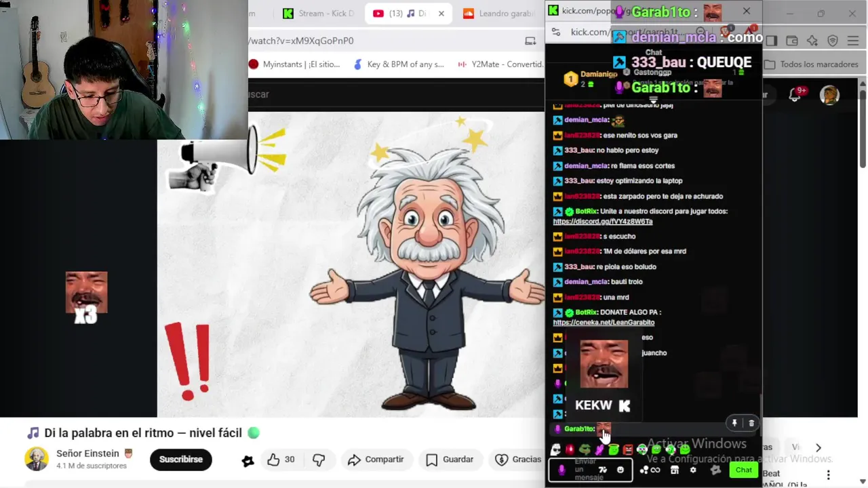Click the KEKW emote tooltip image
Viewport: 868px width, 488px height.
604,364
